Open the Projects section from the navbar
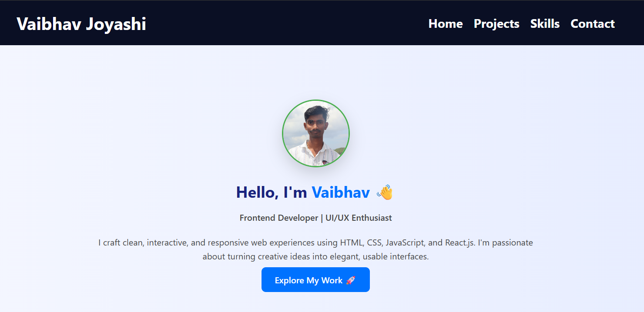The width and height of the screenshot is (644, 312). pyautogui.click(x=496, y=23)
